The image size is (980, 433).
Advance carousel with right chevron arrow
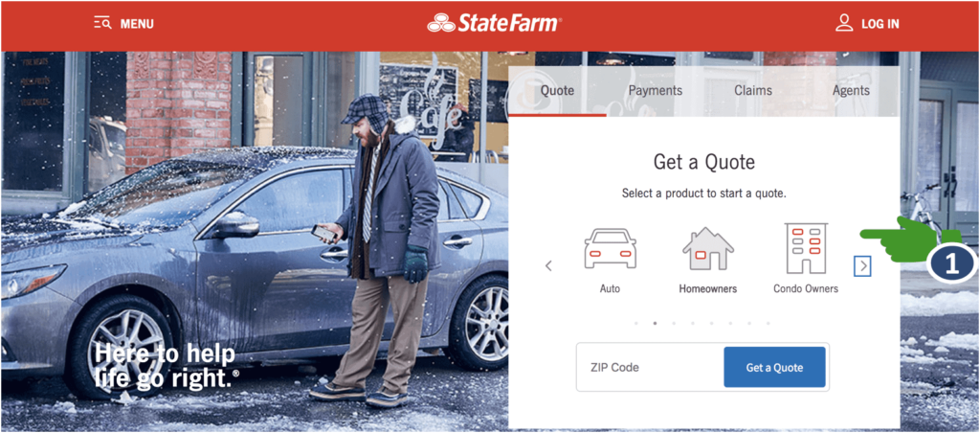point(863,266)
